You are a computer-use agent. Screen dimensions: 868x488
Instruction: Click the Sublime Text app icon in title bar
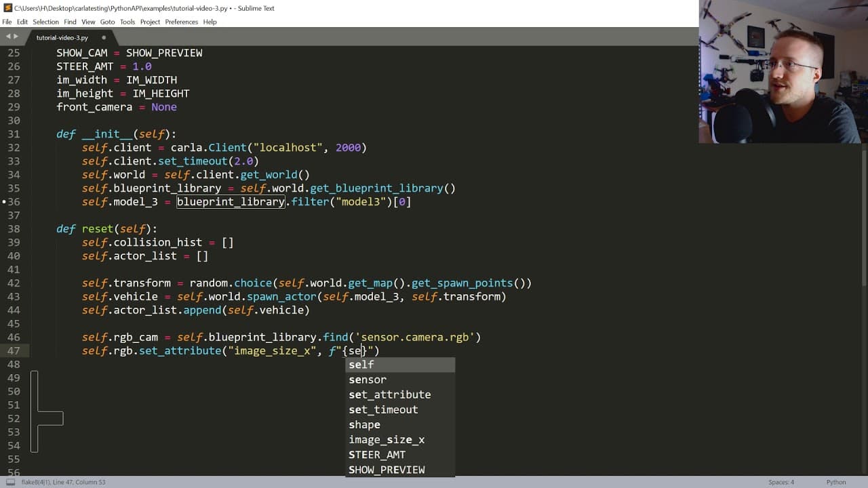pos(6,8)
